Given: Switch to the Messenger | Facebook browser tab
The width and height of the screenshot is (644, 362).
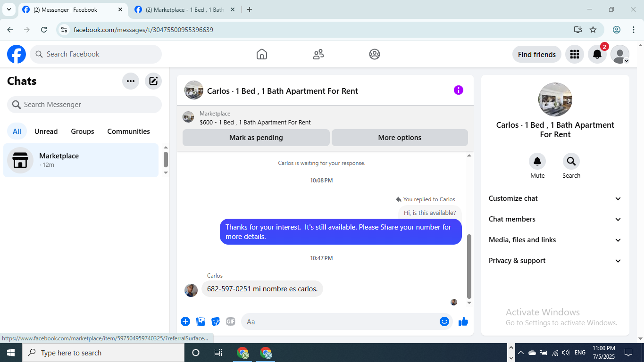Looking at the screenshot, I should (73, 9).
